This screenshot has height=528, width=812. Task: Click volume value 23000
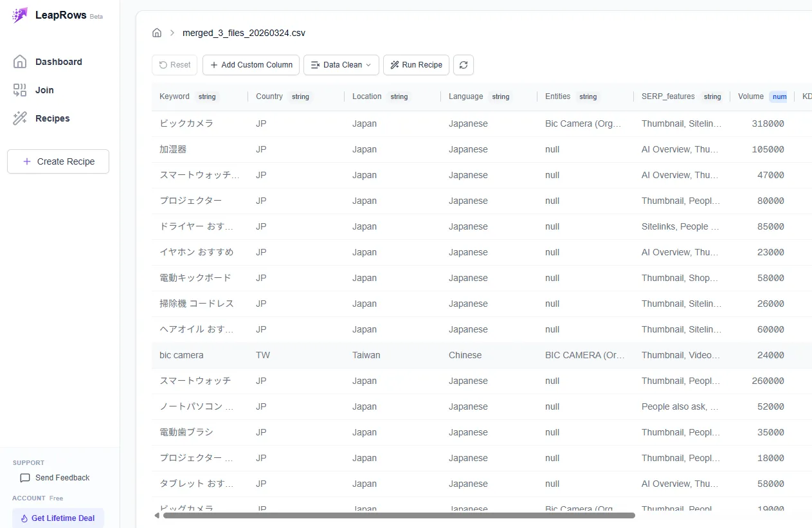click(771, 252)
